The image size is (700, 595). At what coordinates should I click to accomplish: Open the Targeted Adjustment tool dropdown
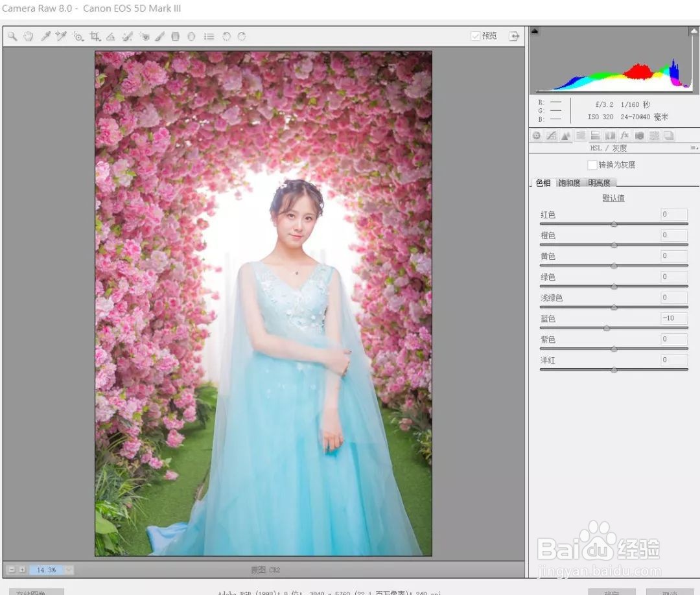point(78,36)
